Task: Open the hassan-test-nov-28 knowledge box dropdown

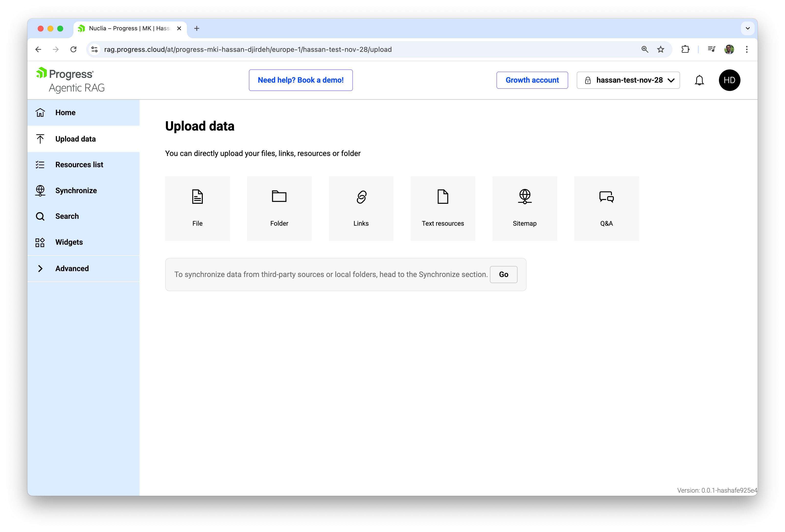Action: point(628,80)
